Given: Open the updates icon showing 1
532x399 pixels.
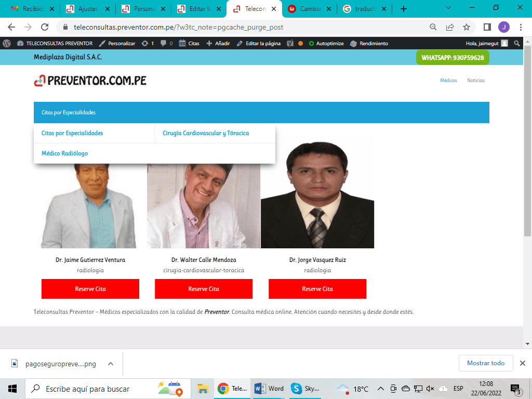Looking at the screenshot, I should tap(148, 44).
